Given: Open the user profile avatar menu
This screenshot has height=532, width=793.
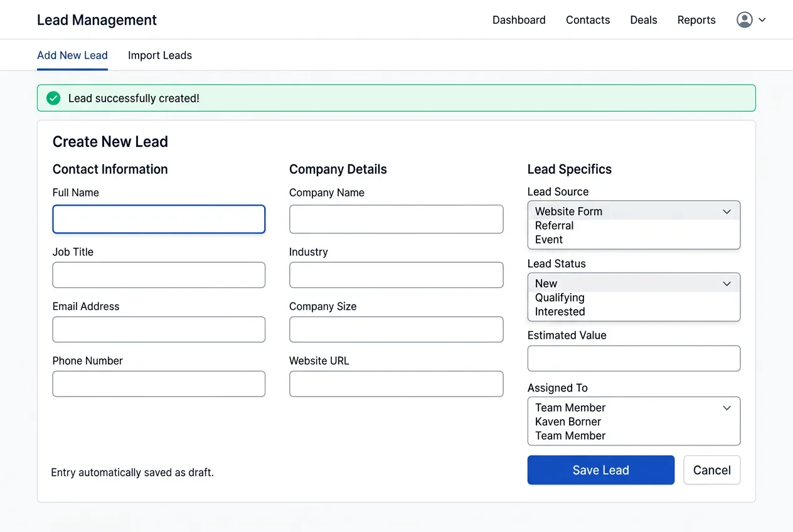Looking at the screenshot, I should pos(744,19).
